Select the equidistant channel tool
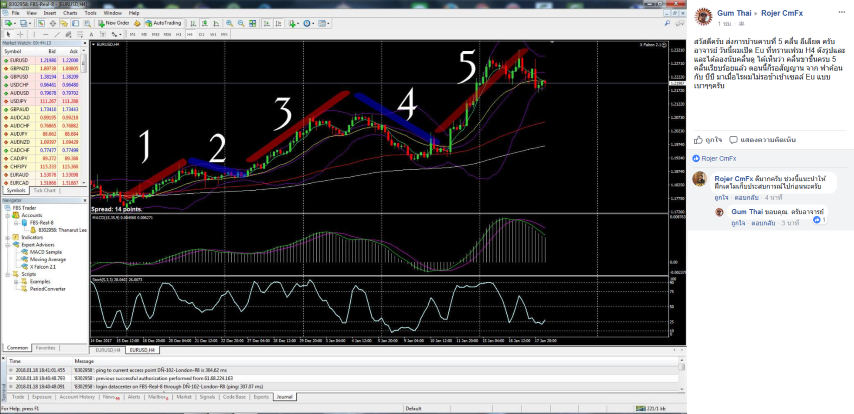Viewport: 854px width, 414px height. (68, 34)
